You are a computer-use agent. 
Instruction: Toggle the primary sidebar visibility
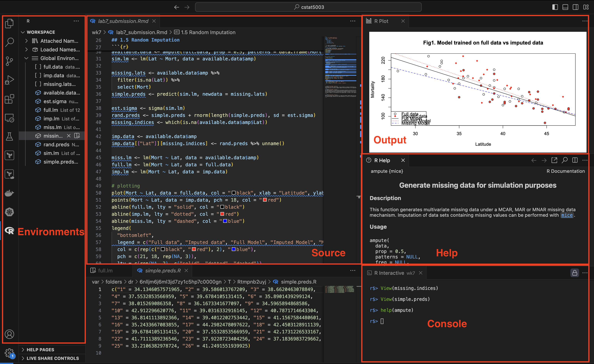[x=555, y=7]
